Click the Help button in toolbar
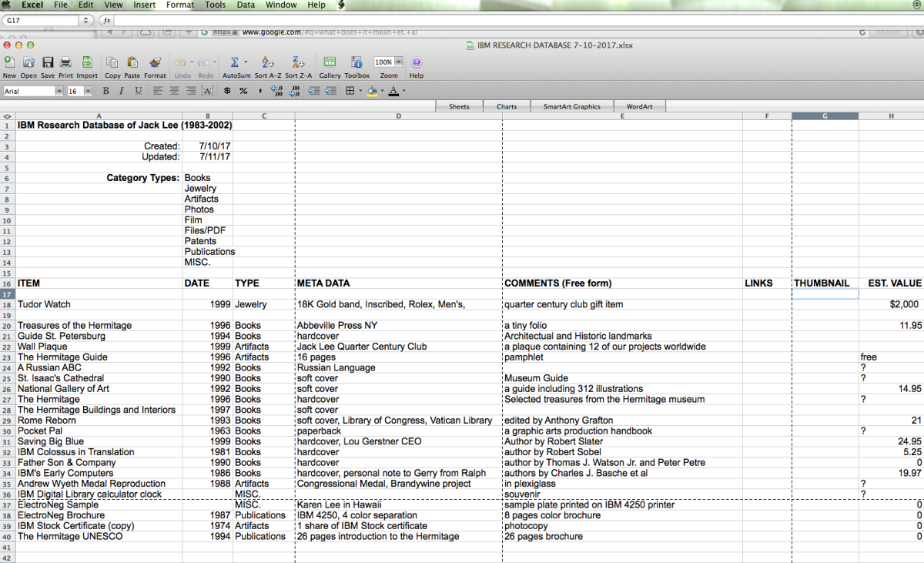 (x=417, y=62)
